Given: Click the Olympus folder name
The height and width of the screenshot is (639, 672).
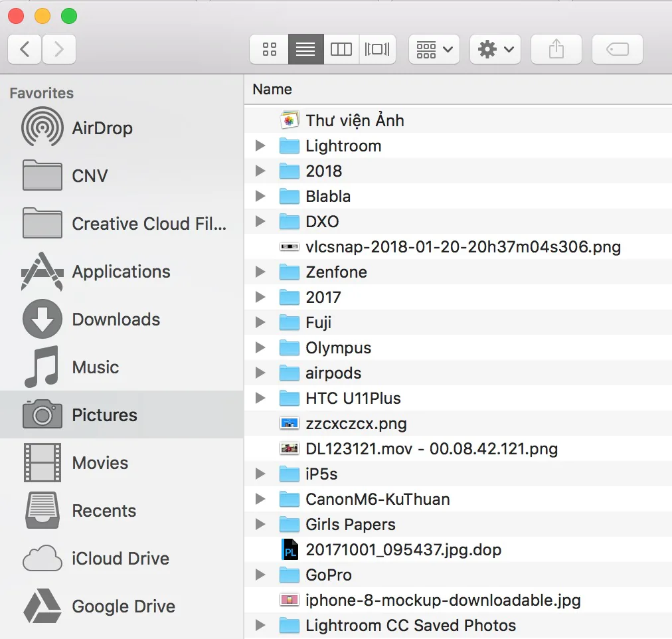Looking at the screenshot, I should tap(338, 348).
